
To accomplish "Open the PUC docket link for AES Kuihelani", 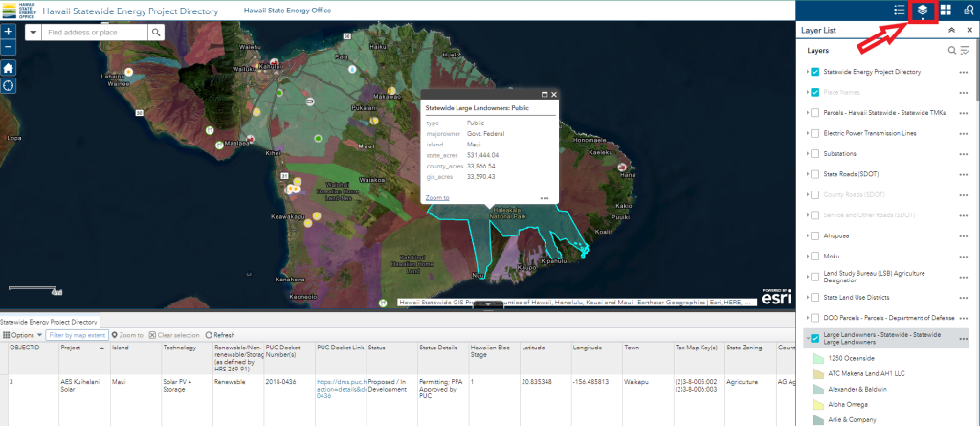I will (x=341, y=389).
